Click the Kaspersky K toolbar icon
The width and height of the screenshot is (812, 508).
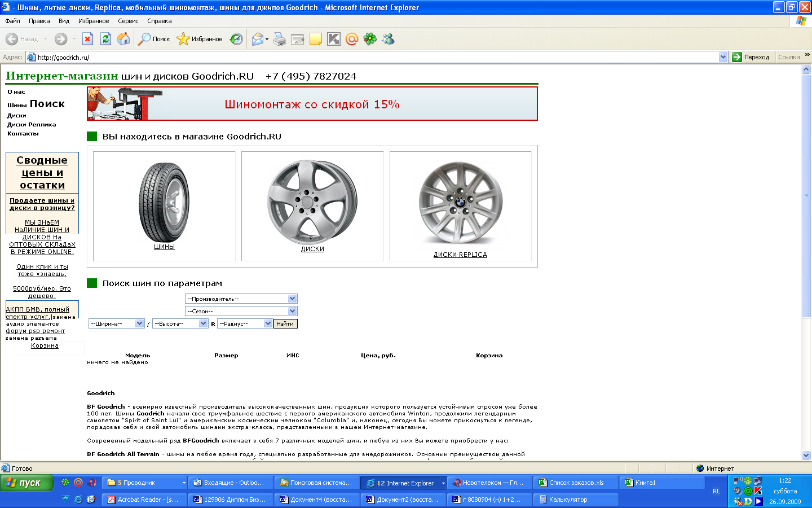pyautogui.click(x=334, y=39)
